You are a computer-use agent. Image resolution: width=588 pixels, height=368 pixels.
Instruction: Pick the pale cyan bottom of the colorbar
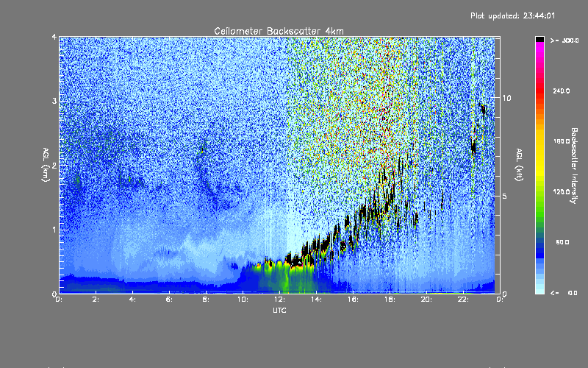(x=539, y=289)
